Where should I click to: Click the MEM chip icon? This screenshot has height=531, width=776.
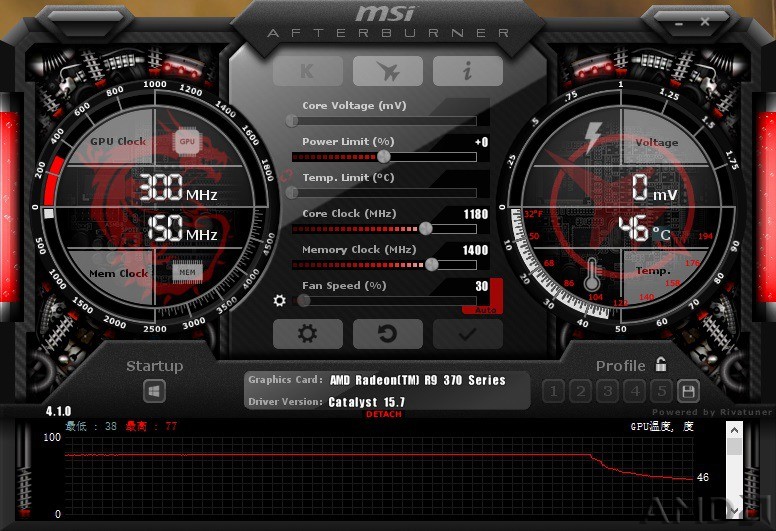(187, 272)
